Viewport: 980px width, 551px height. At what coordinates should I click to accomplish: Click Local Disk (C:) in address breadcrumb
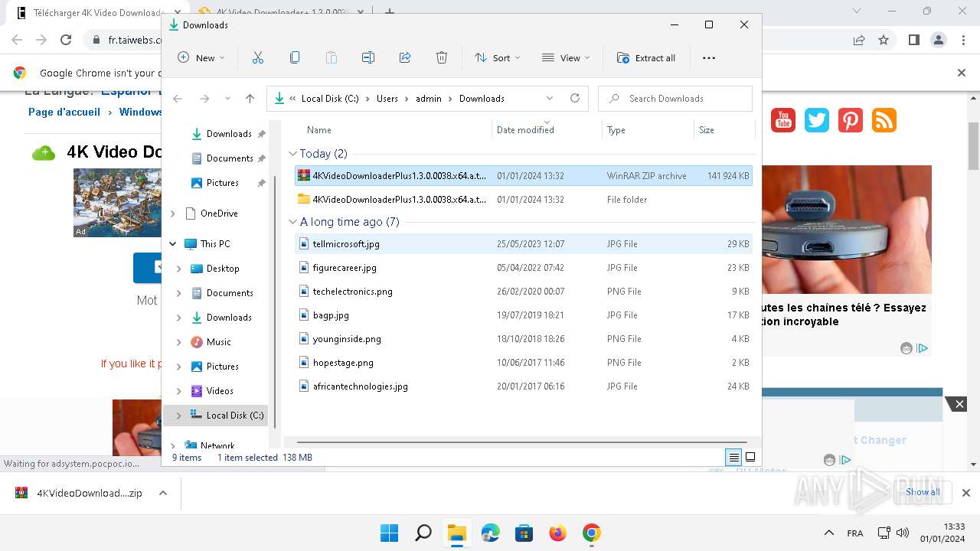[330, 99]
